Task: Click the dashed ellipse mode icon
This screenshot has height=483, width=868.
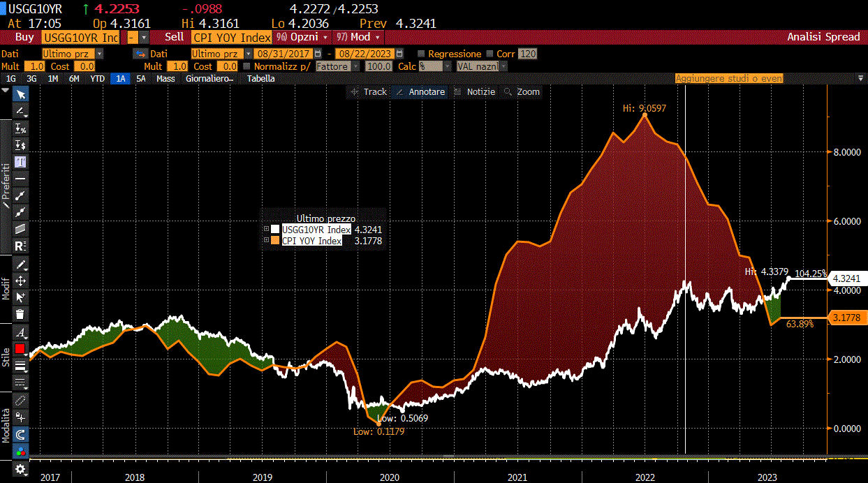Action: (21, 401)
